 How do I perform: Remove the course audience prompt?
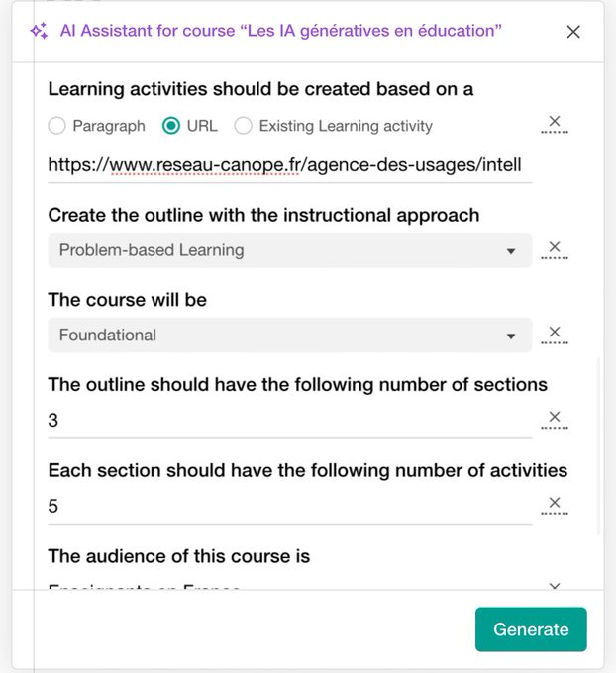[555, 587]
